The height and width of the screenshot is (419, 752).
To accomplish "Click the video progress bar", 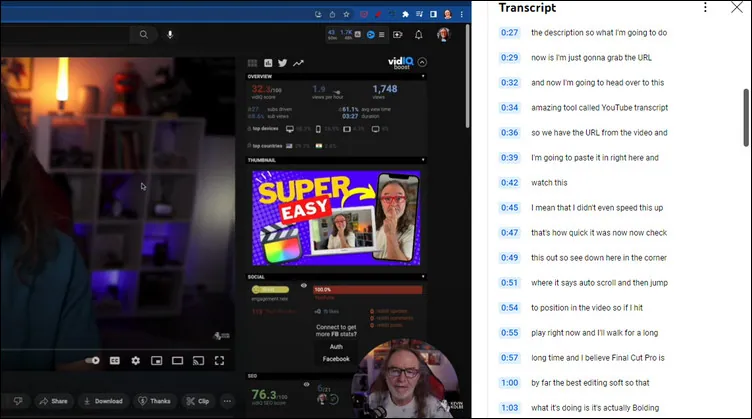I will click(x=118, y=349).
